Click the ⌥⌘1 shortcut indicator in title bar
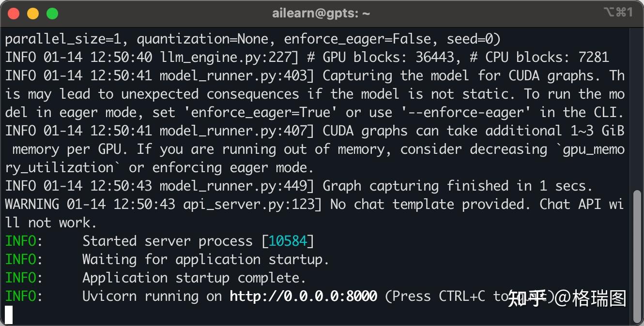644x326 pixels. click(x=618, y=13)
